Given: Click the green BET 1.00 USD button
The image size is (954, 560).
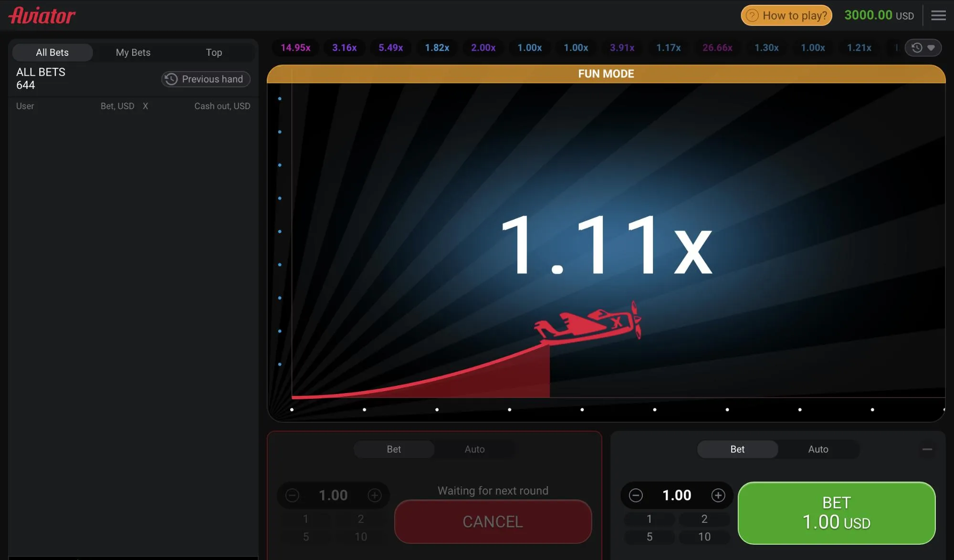Looking at the screenshot, I should [x=836, y=513].
